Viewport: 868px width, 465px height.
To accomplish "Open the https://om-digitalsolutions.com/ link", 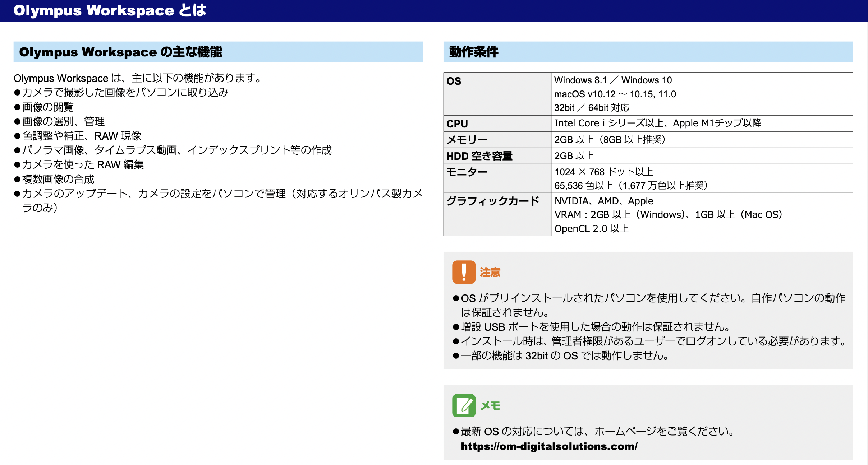I will (549, 446).
